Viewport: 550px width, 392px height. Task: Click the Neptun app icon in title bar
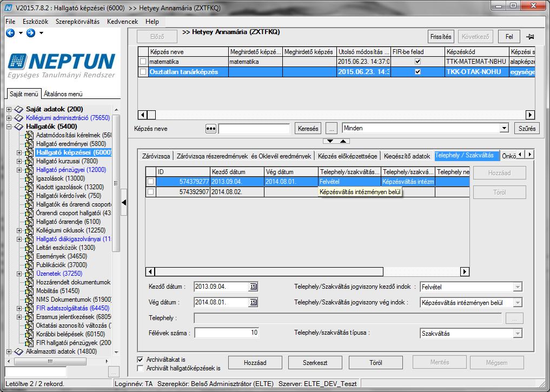[9, 8]
